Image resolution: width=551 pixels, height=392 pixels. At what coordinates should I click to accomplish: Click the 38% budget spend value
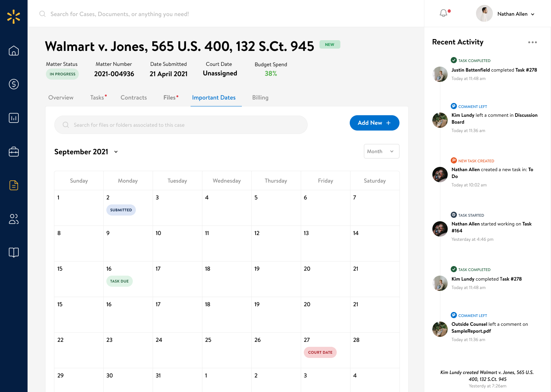pos(271,73)
